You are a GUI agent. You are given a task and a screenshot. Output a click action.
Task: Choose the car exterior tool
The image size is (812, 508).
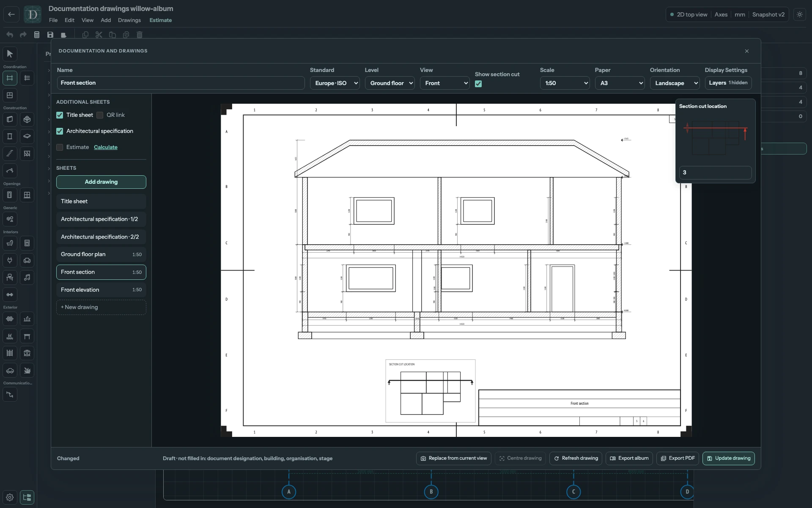10,370
